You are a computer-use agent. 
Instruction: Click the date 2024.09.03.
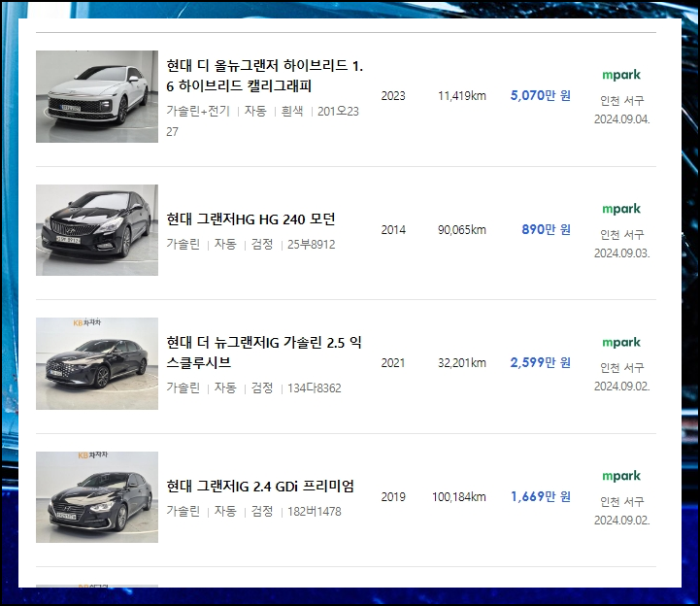pyautogui.click(x=622, y=253)
